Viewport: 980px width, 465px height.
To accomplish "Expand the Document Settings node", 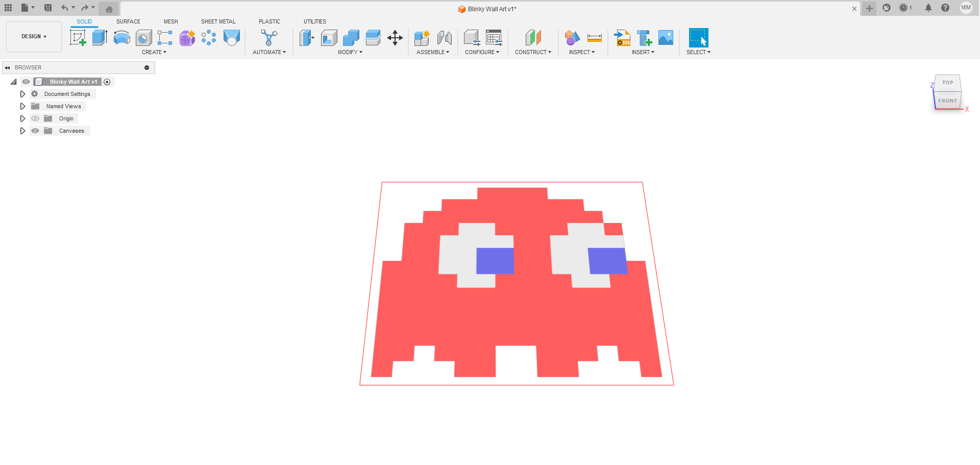I will [x=22, y=94].
